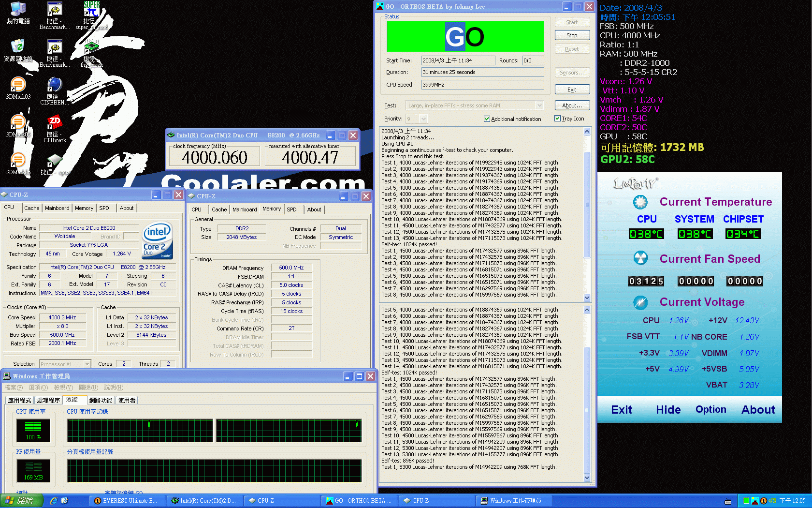Select the super_pi_mod desktop shortcut

(91, 15)
